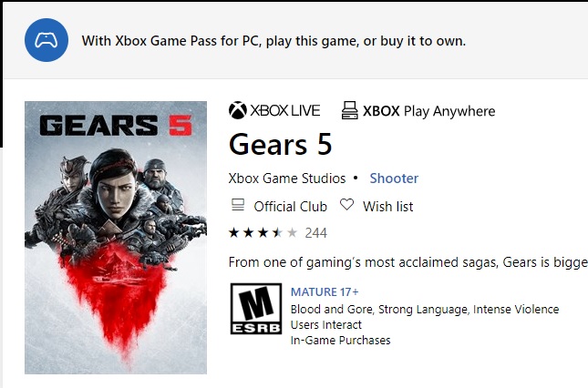Click the Xbox Game Pass banner message
The width and height of the screenshot is (588, 388).
coord(273,41)
